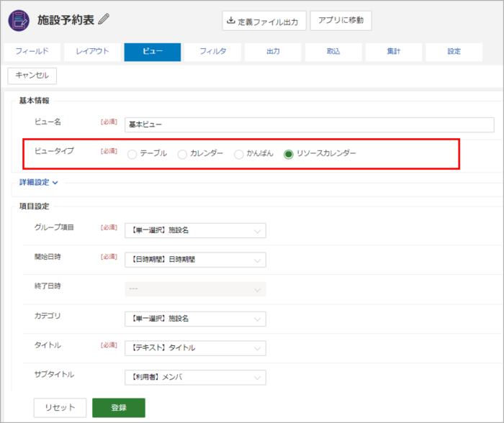The image size is (504, 423).
Task: Switch to the フィルタ tab
Action: pyautogui.click(x=213, y=52)
